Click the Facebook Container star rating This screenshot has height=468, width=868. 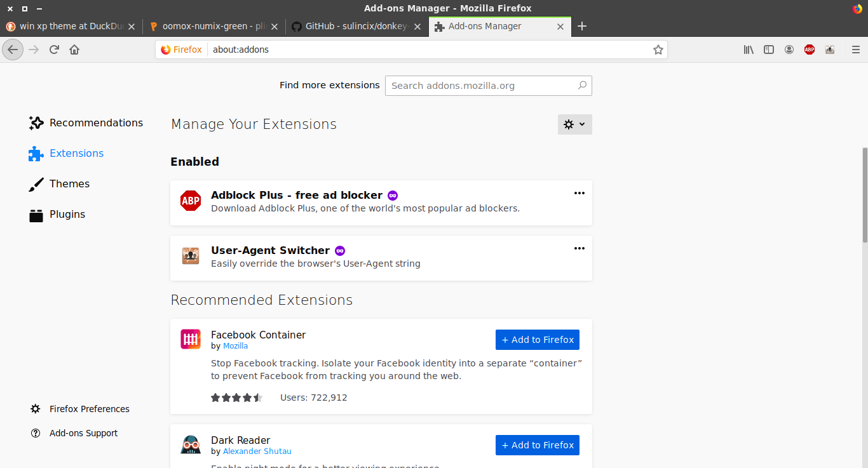(x=236, y=398)
